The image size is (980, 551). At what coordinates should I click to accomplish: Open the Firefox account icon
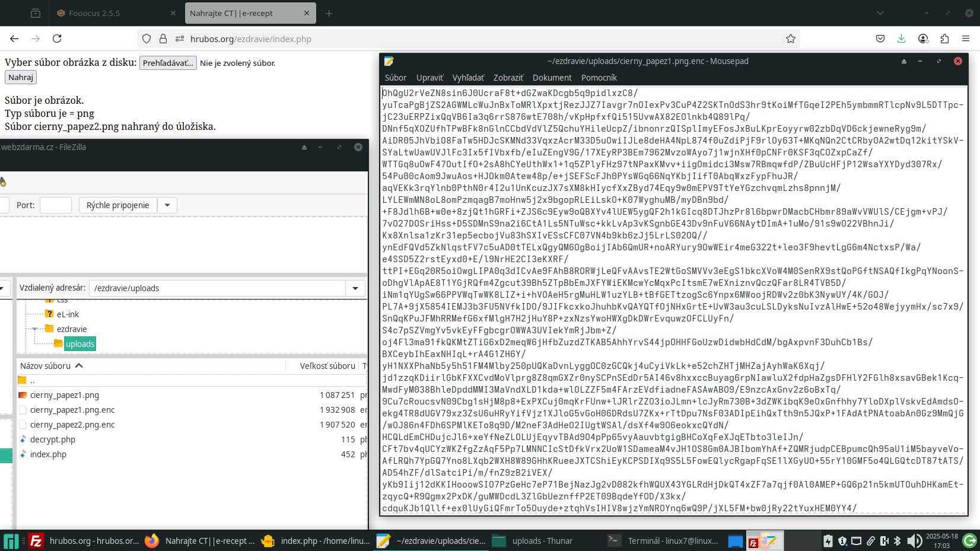coord(923,39)
